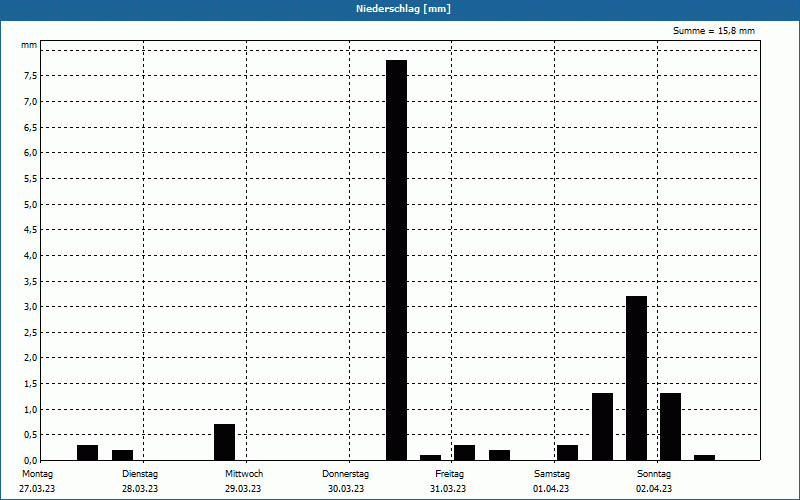Select the Mittwoch day label
Viewport: 800px width, 500px height.
click(x=244, y=474)
